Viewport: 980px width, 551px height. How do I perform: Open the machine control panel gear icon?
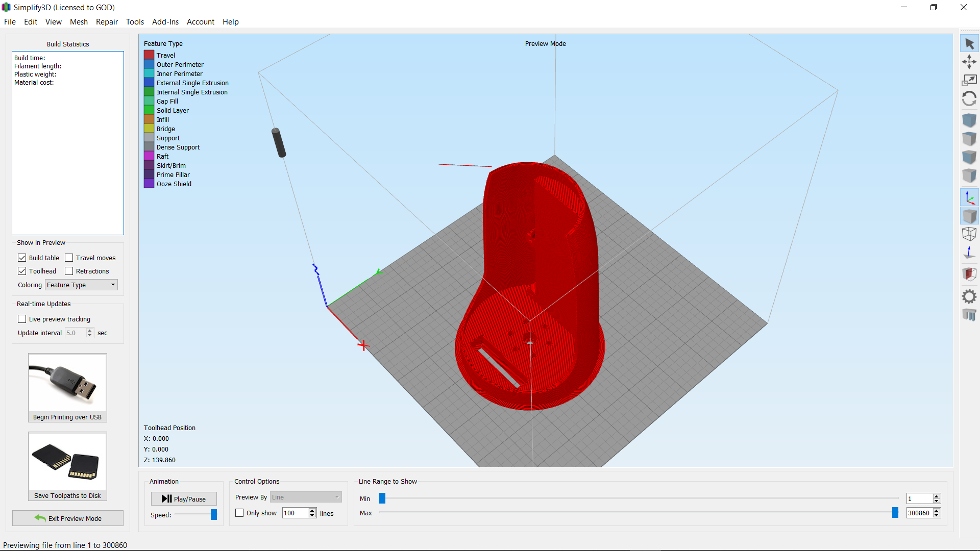[x=969, y=296]
